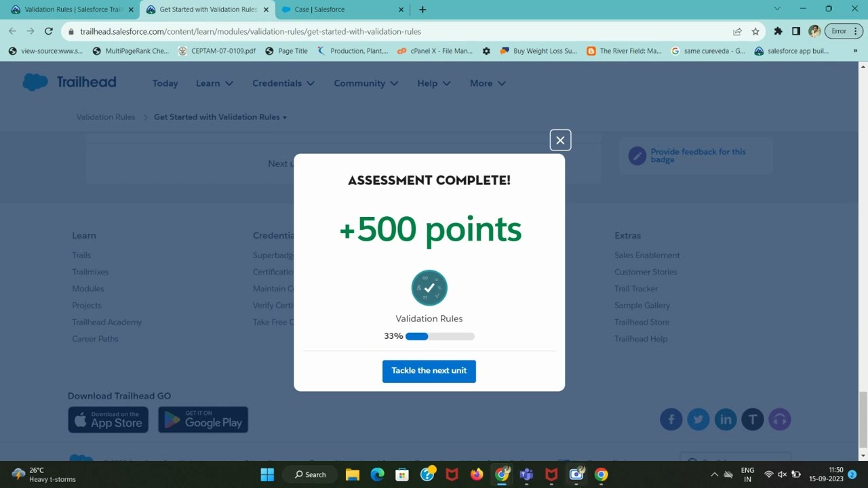Open the Chrome extensions puzzle icon

pyautogui.click(x=778, y=31)
